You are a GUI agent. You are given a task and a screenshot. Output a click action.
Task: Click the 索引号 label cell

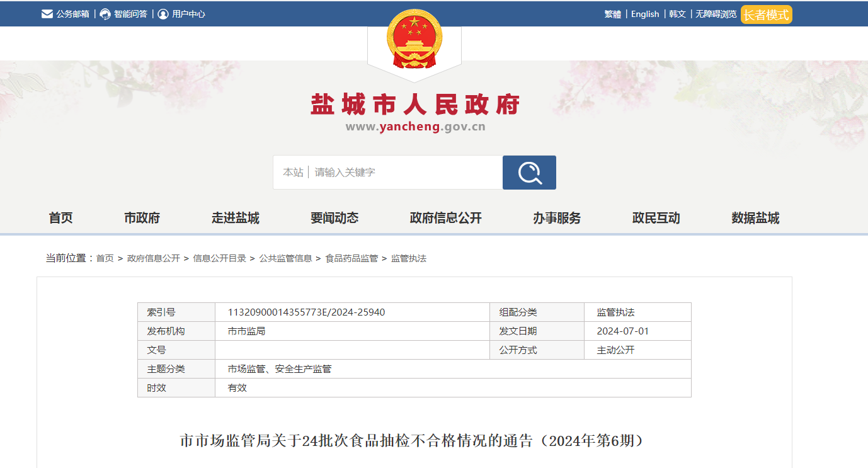[176, 312]
